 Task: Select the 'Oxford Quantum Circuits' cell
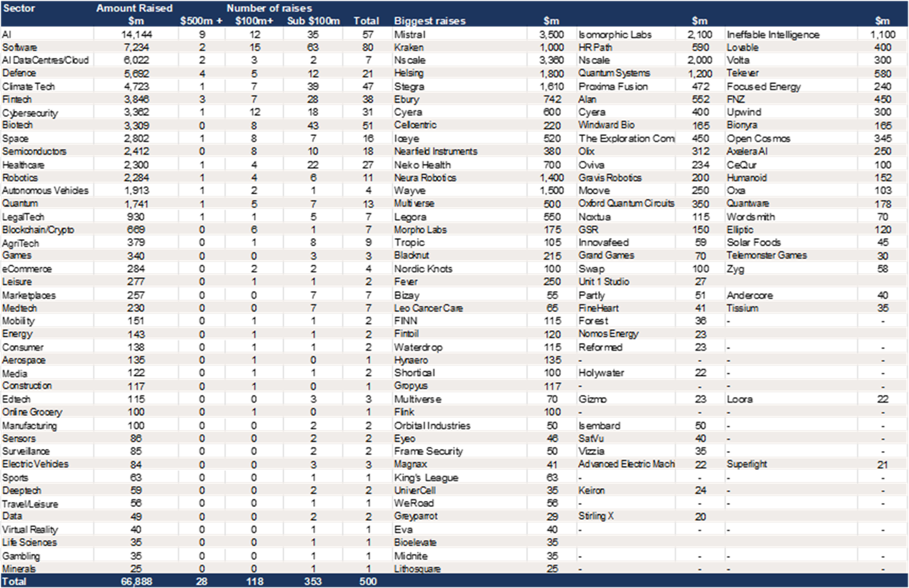tap(626, 203)
